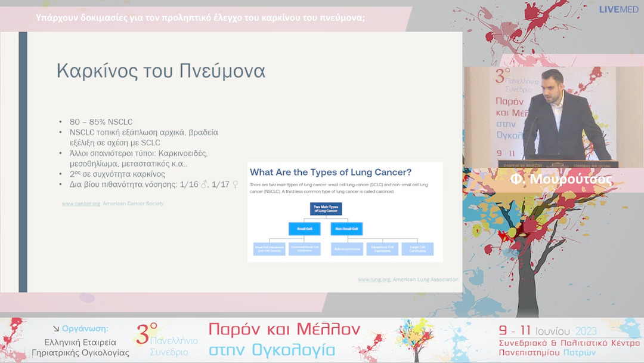Click the Combined Small Cell Carcinoma box
Image resolution: width=644 pixels, height=363 pixels.
click(x=304, y=249)
